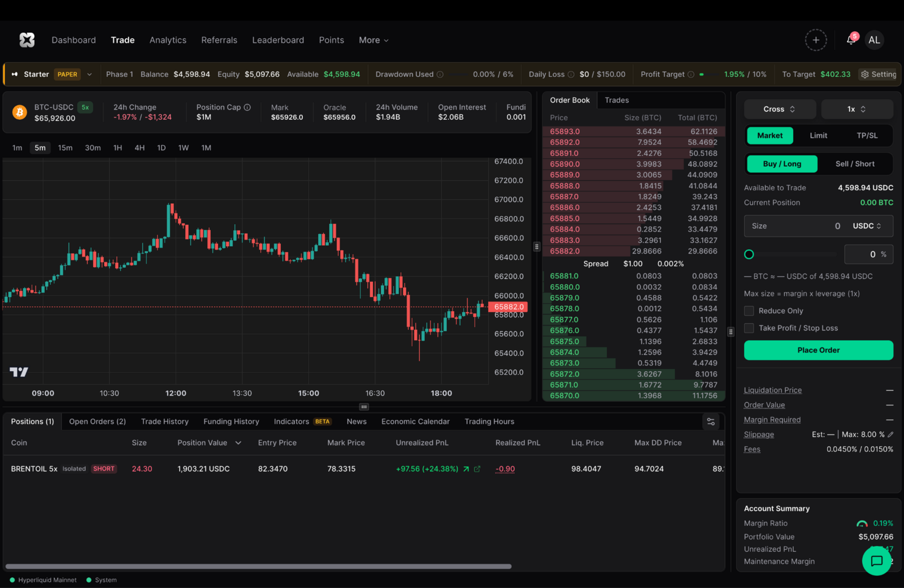
Task: Switch order type to Market
Action: tap(770, 136)
